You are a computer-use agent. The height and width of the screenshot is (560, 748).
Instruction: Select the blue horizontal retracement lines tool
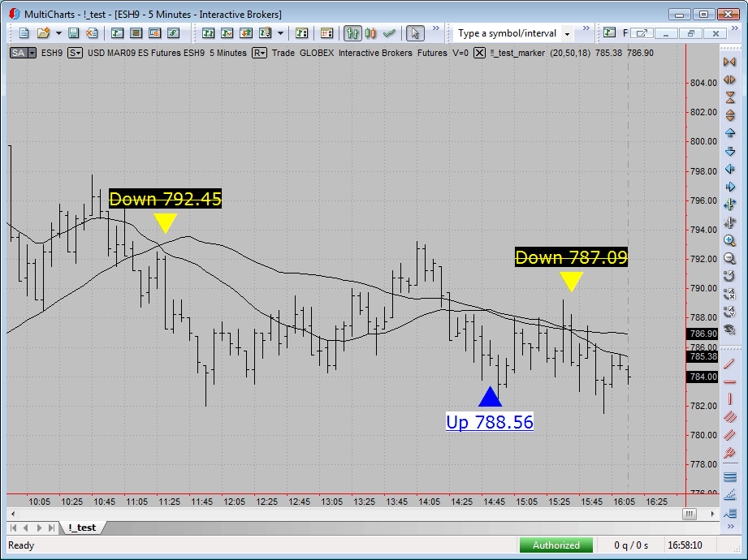coord(730,476)
